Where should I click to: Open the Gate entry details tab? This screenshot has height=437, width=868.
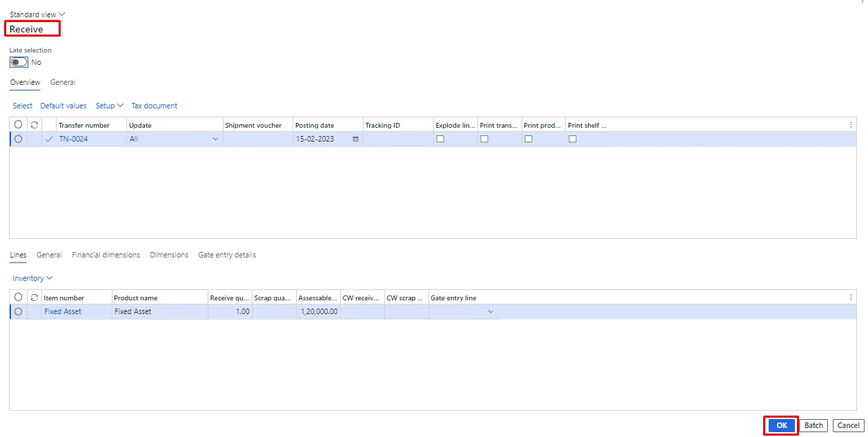pos(227,255)
